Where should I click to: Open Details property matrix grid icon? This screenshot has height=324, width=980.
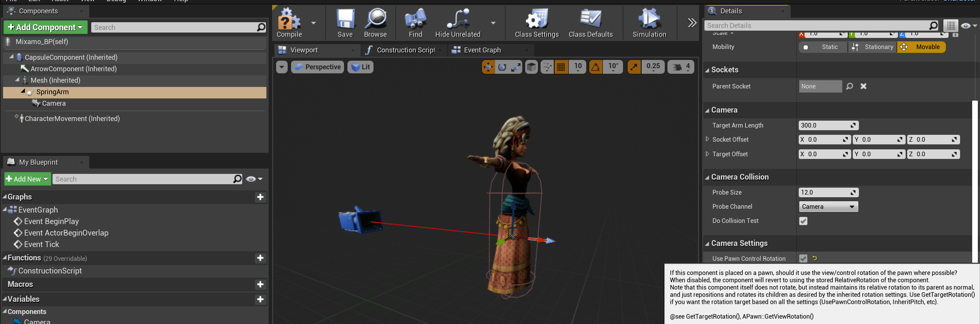click(951, 26)
